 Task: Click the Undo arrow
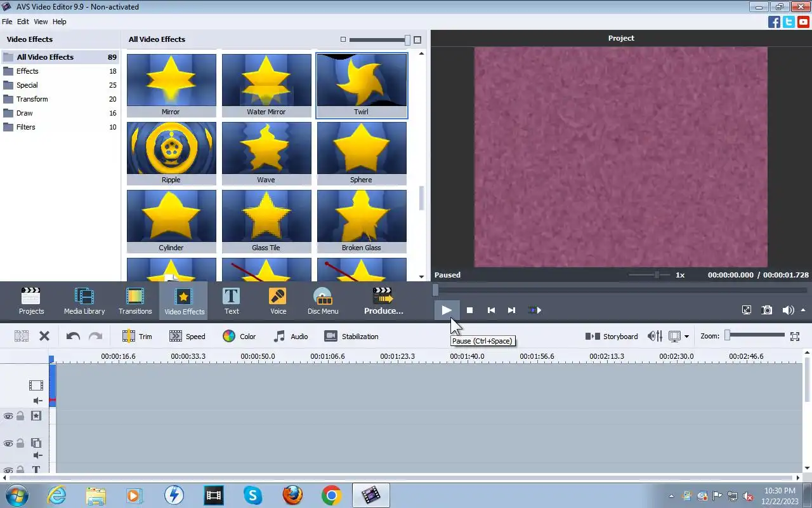pyautogui.click(x=73, y=336)
